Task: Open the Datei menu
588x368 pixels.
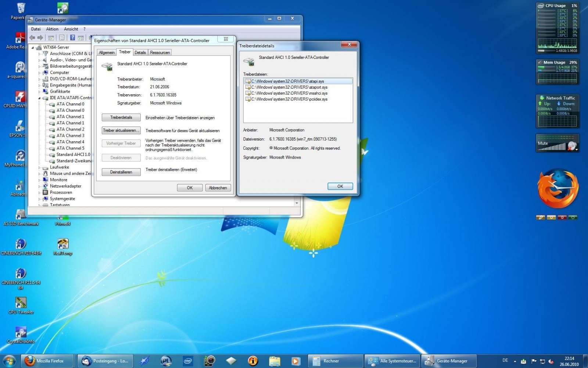Action: [x=36, y=29]
